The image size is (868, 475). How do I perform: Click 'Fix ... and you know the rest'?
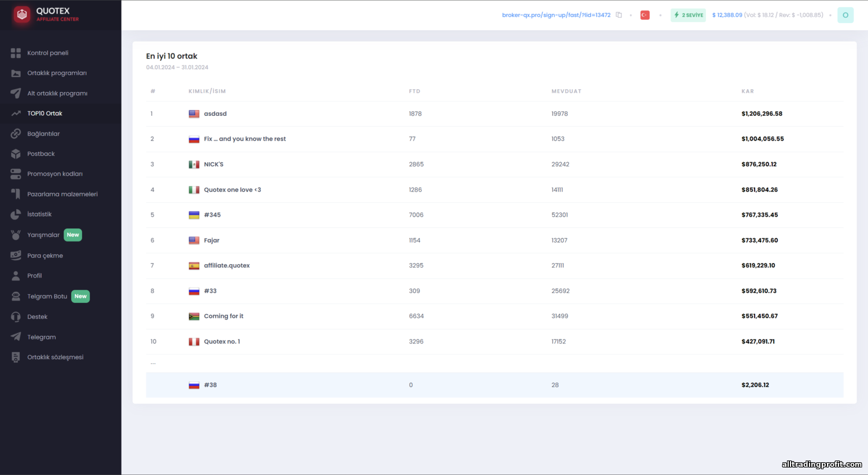pos(245,139)
